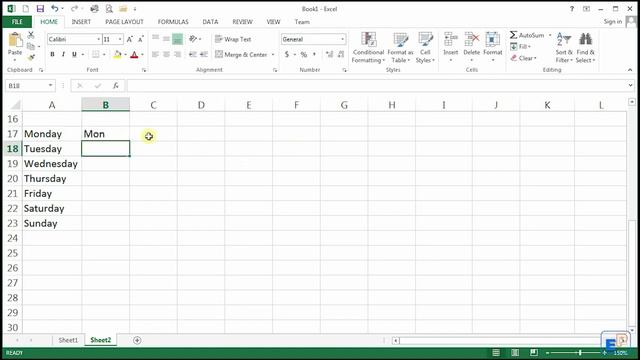Switch to the PAGE LAYOUT tab
The image size is (640, 360).
click(124, 22)
